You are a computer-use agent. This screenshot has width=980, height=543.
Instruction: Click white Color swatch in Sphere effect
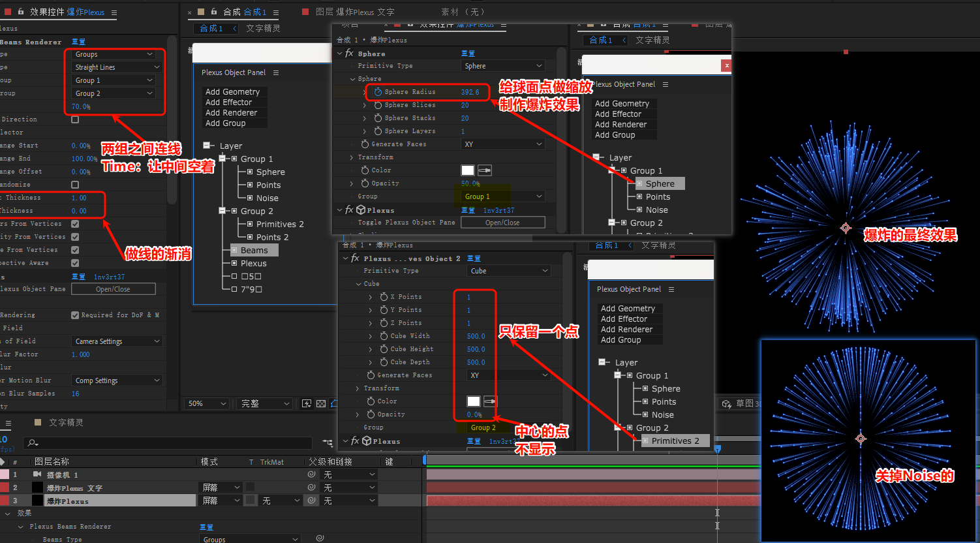[468, 170]
